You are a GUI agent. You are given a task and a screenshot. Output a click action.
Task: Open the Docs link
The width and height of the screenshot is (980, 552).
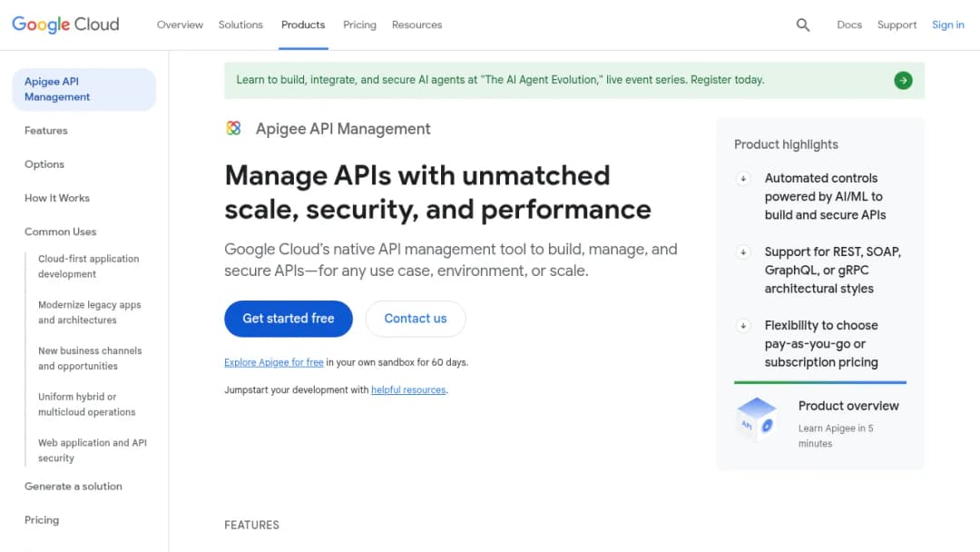(848, 25)
